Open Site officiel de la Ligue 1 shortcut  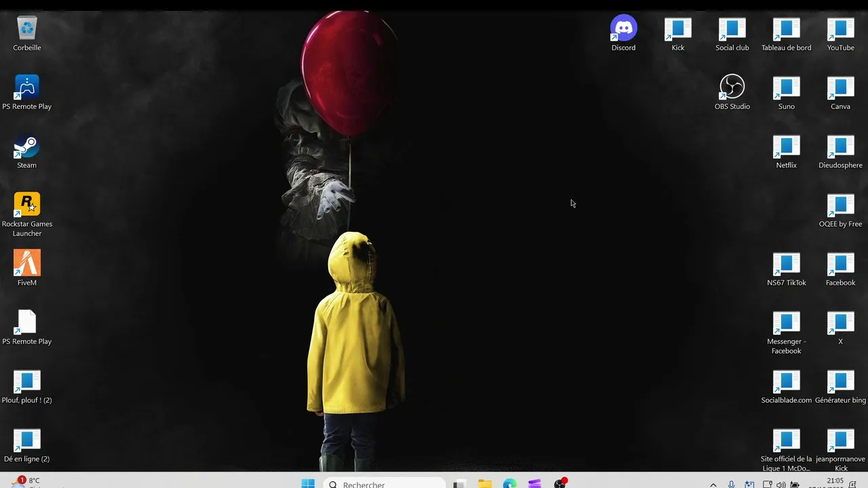(787, 449)
